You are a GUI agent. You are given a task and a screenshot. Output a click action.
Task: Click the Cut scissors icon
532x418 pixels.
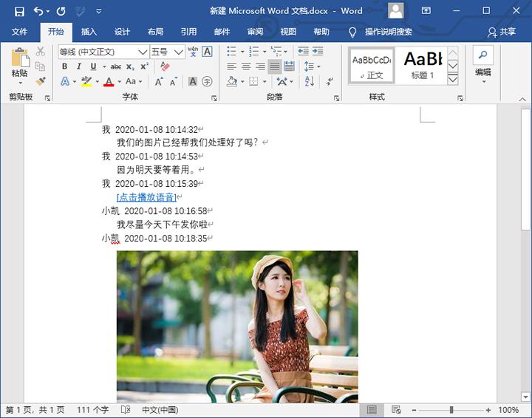[x=41, y=52]
